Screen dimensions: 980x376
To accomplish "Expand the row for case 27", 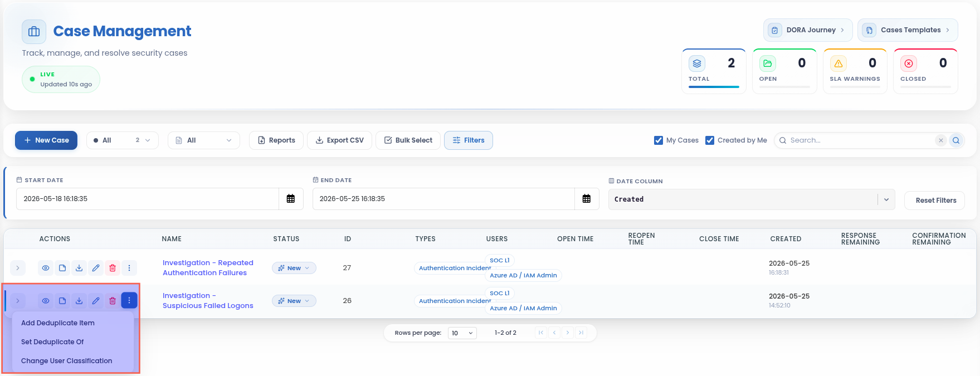I will click(18, 268).
